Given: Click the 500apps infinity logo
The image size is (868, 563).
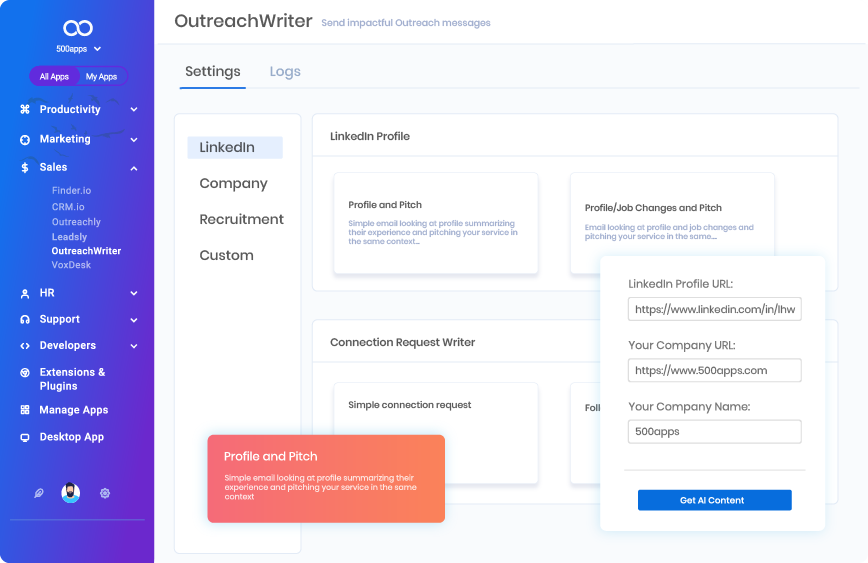Looking at the screenshot, I should 77,28.
